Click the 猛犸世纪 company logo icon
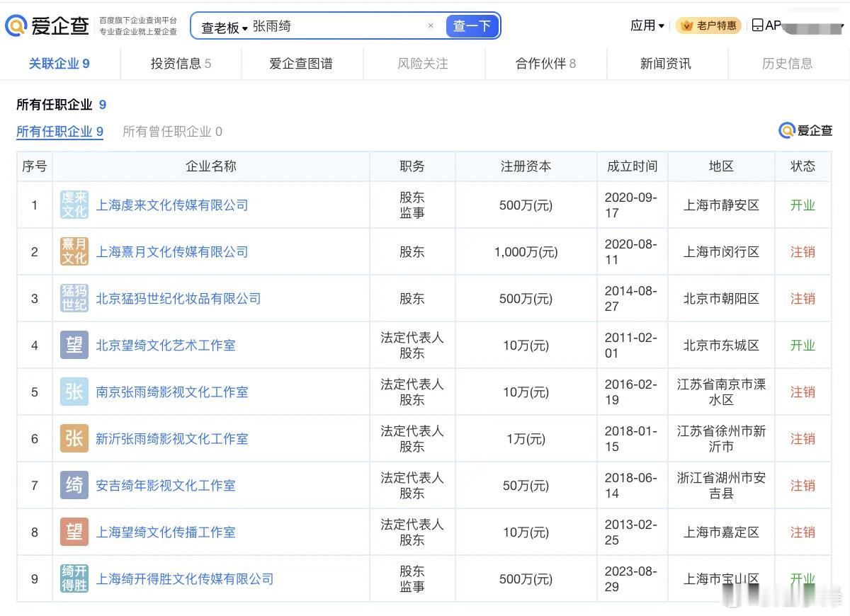The height and width of the screenshot is (616, 850). (x=74, y=298)
